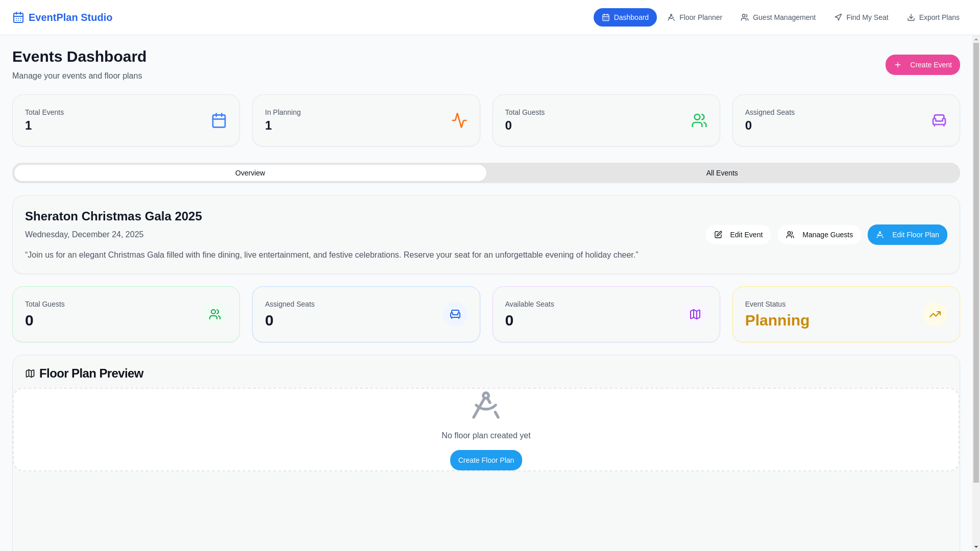Image resolution: width=980 pixels, height=551 pixels.
Task: Click the pencil icon on Edit Event button
Action: pyautogui.click(x=718, y=235)
